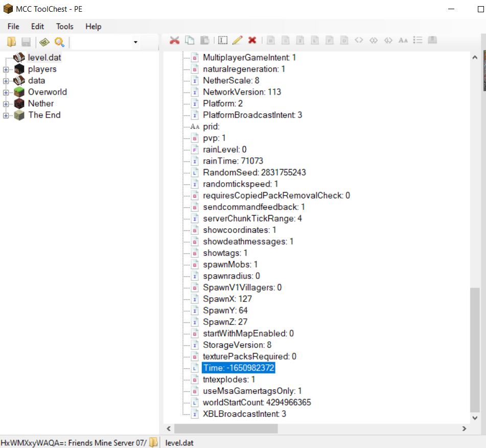The width and height of the screenshot is (486, 448).
Task: Click the Rename tag icon
Action: click(222, 40)
